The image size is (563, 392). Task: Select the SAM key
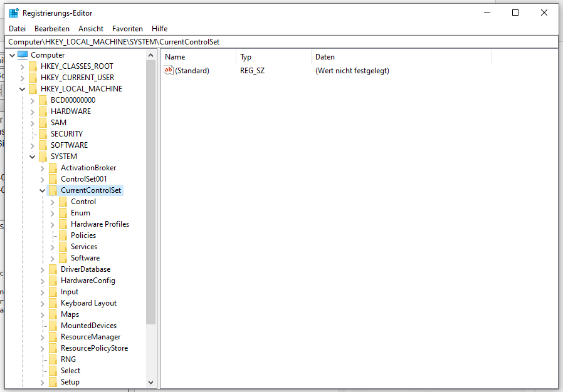(58, 123)
